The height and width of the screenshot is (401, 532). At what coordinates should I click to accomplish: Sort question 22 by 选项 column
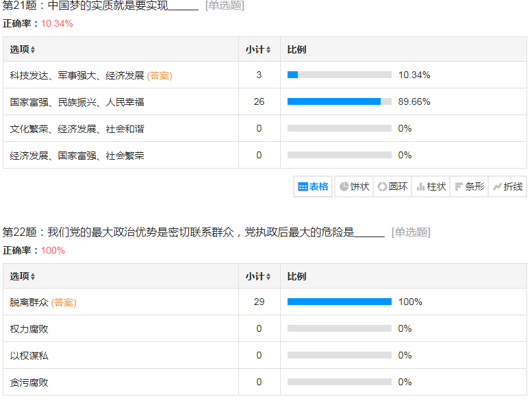[23, 276]
